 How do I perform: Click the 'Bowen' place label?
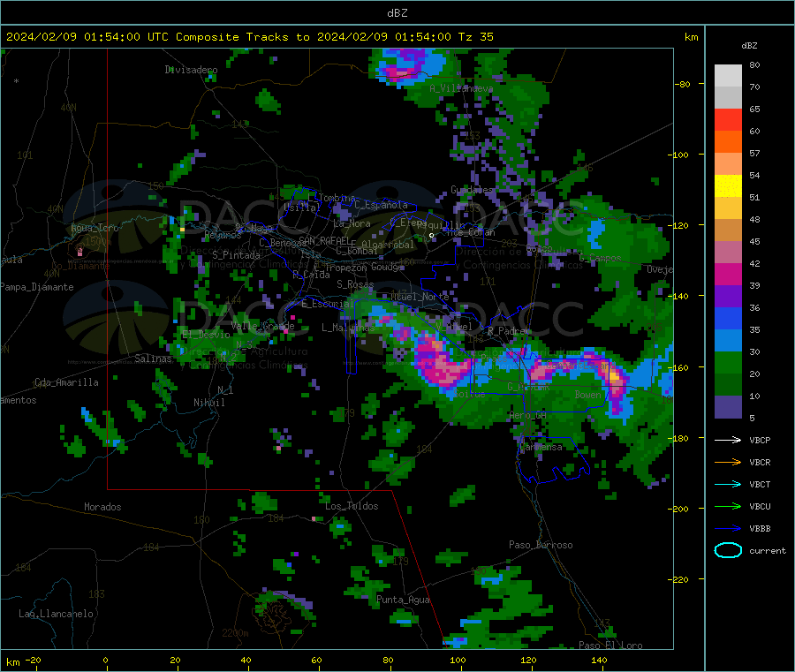(588, 394)
